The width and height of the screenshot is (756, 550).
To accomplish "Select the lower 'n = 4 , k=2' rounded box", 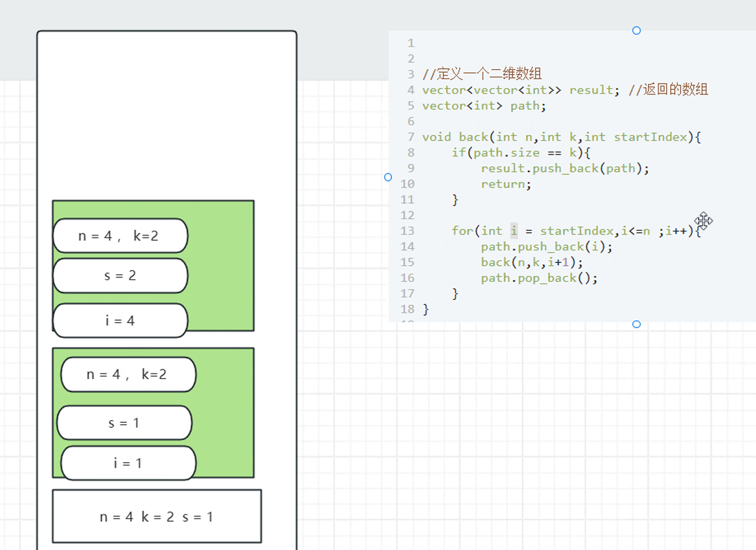I will (128, 374).
